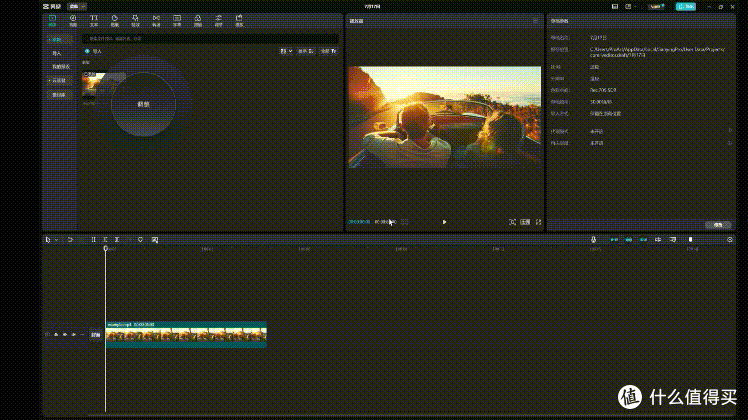This screenshot has width=748, height=420.
Task: Select the Import item in left sidebar
Action: pos(57,53)
